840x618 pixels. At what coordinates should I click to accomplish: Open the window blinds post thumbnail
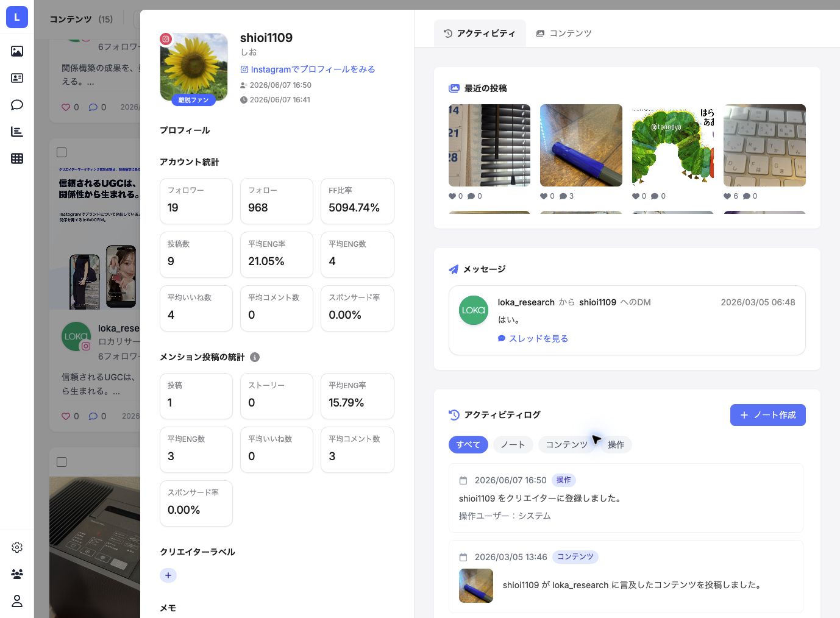pyautogui.click(x=489, y=145)
